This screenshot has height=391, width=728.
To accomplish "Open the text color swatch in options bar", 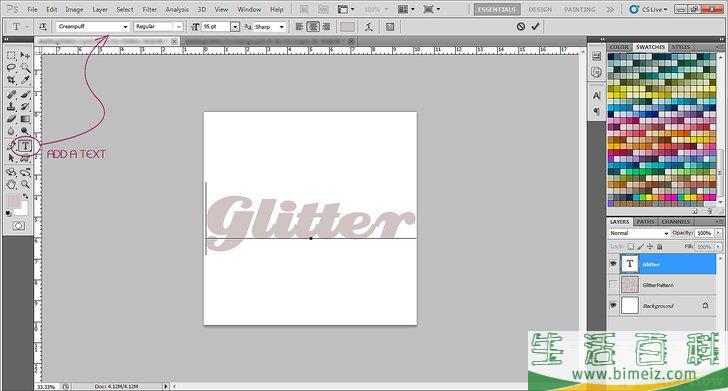I will pyautogui.click(x=347, y=27).
